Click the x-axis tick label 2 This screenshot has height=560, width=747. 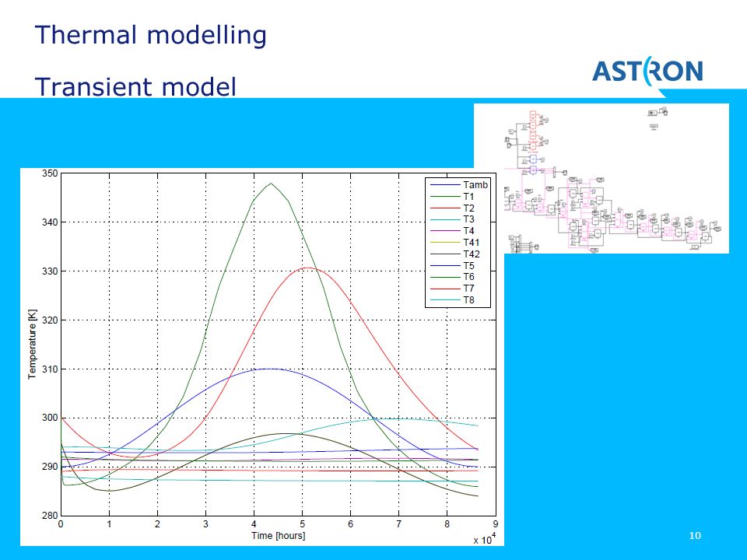157,524
